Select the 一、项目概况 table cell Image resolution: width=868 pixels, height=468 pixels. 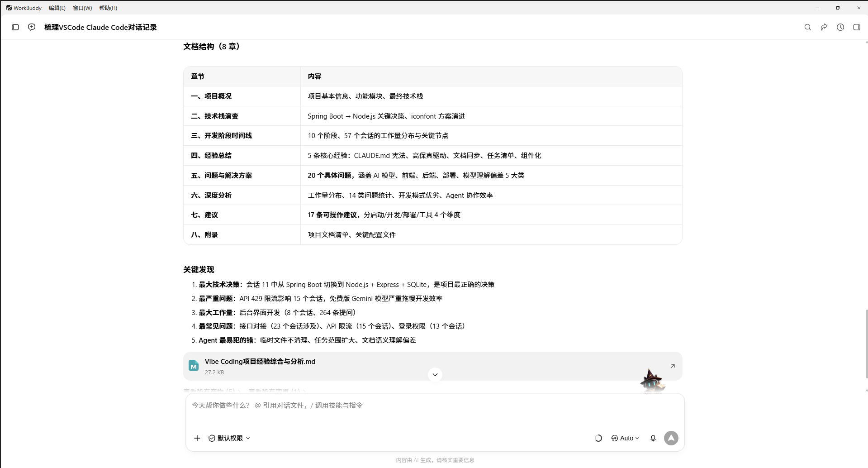(242, 96)
